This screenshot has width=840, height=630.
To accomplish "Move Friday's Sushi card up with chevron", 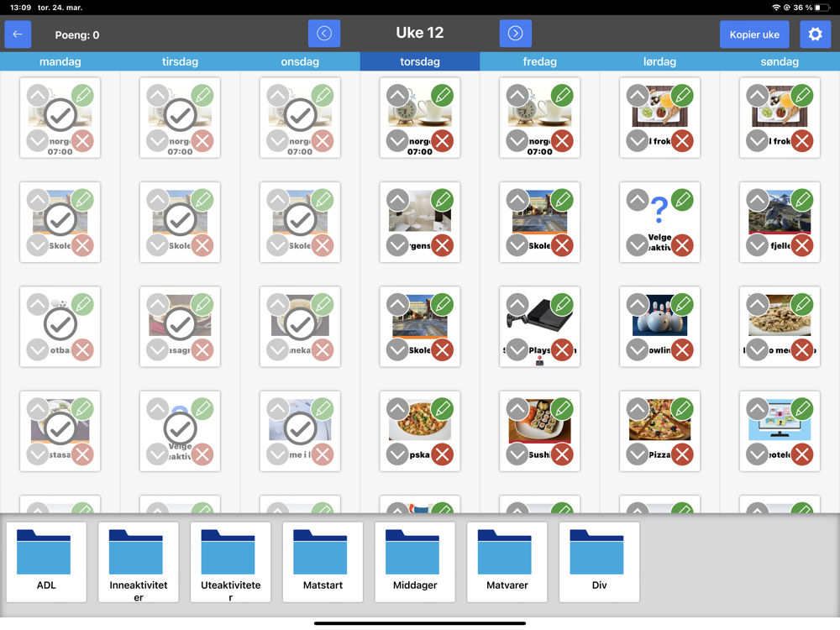I will [517, 409].
